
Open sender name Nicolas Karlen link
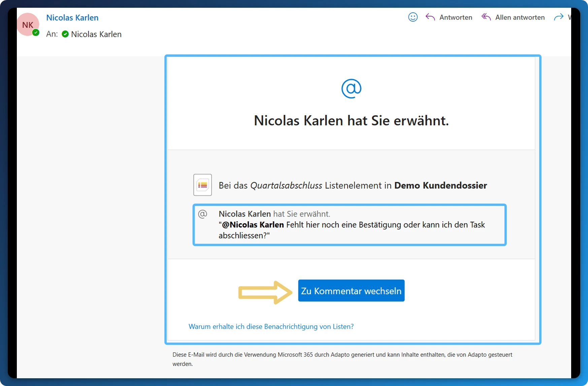coord(72,18)
